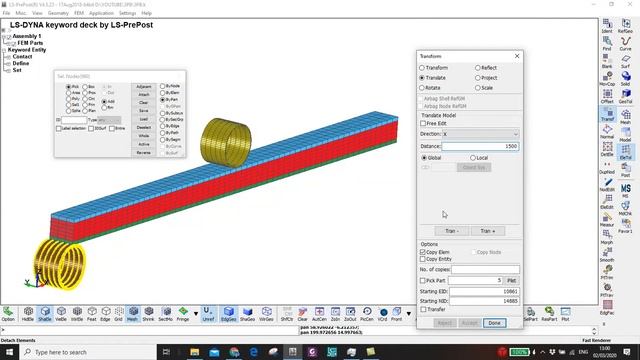Screen dimensions: 640x360
Task: Open the MovCop tool
Action: click(x=607, y=78)
